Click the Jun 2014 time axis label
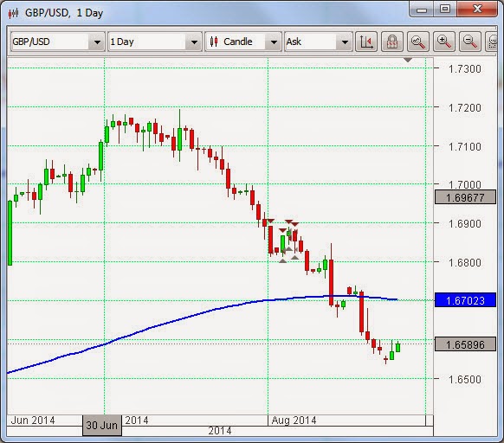The height and width of the screenshot is (443, 504). click(x=33, y=421)
